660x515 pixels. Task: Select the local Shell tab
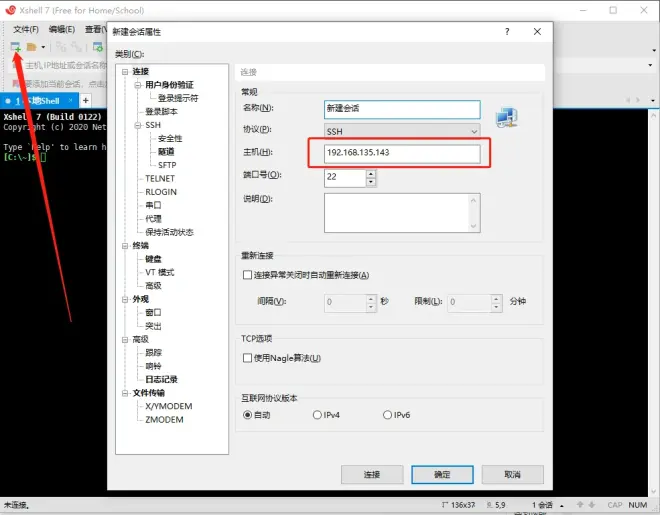[x=38, y=101]
